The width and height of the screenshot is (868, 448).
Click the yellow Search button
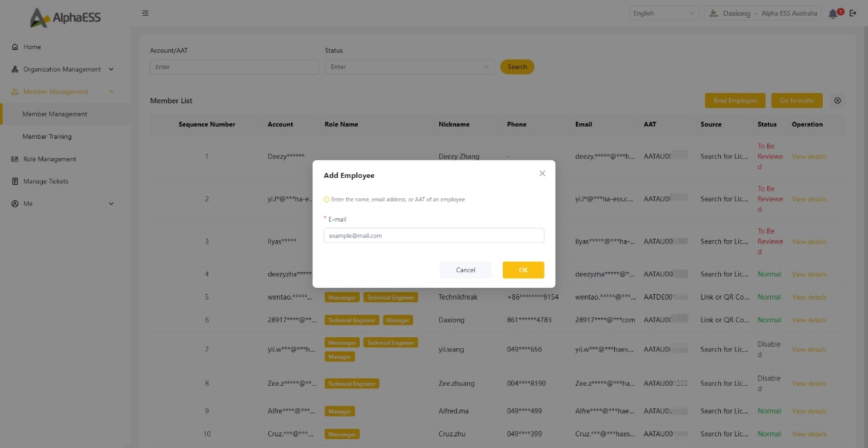coord(517,67)
